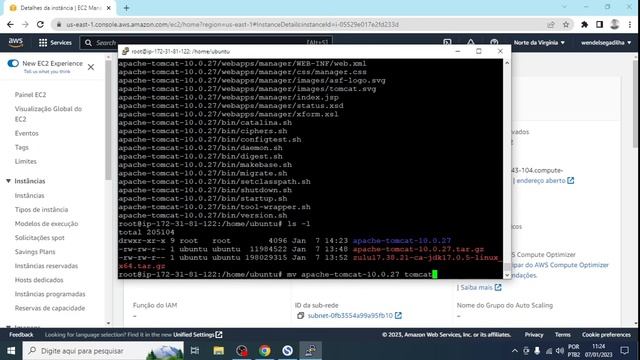Open Painel EC2 in sidebar
This screenshot has width=640, height=360.
30,95
